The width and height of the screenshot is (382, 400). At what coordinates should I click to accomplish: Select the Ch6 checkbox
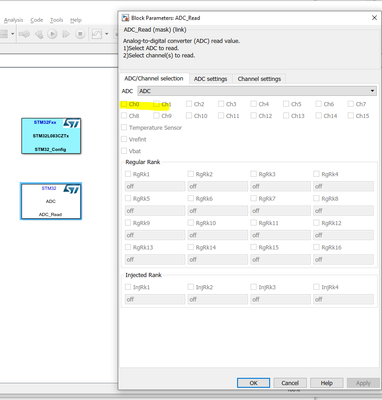pyautogui.click(x=318, y=104)
